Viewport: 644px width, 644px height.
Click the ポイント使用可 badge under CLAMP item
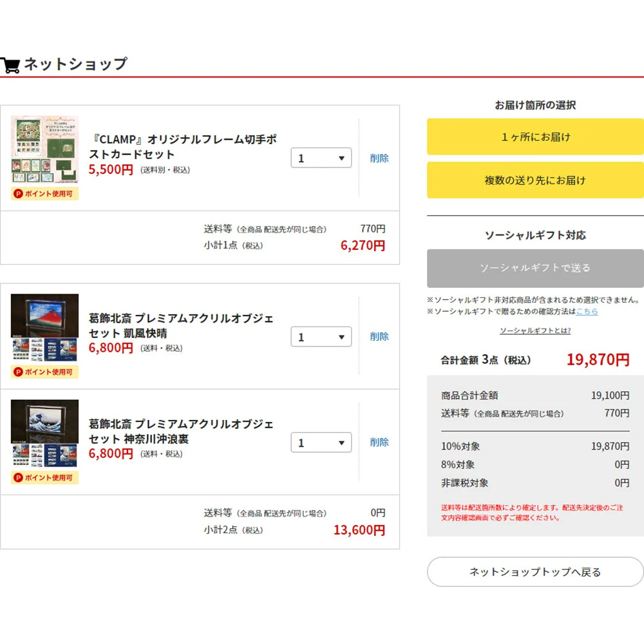point(44,194)
